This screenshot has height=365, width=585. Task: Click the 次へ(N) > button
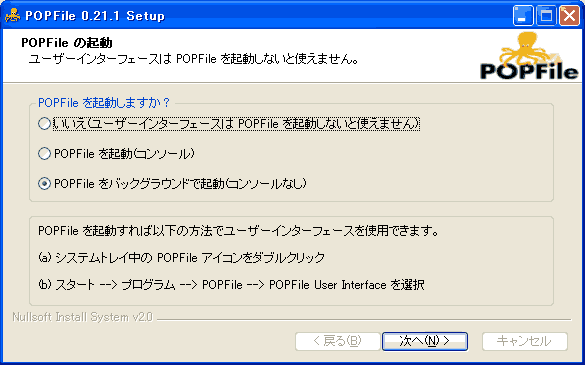(425, 341)
